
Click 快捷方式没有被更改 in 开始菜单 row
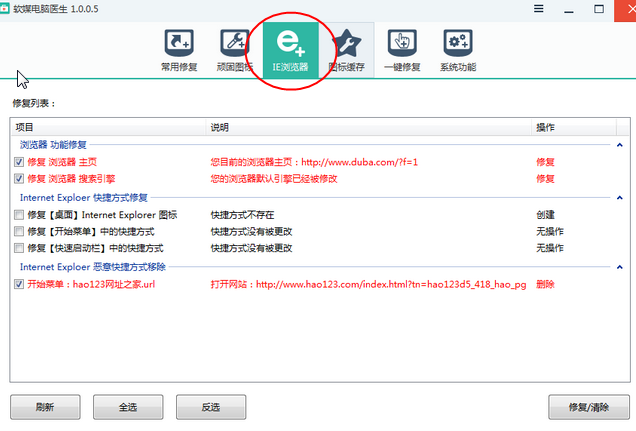[251, 232]
